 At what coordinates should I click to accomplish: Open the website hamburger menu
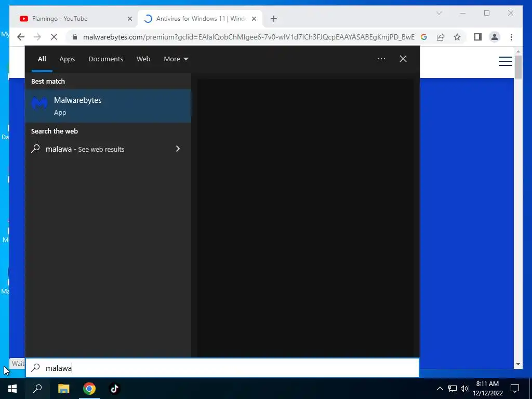505,61
